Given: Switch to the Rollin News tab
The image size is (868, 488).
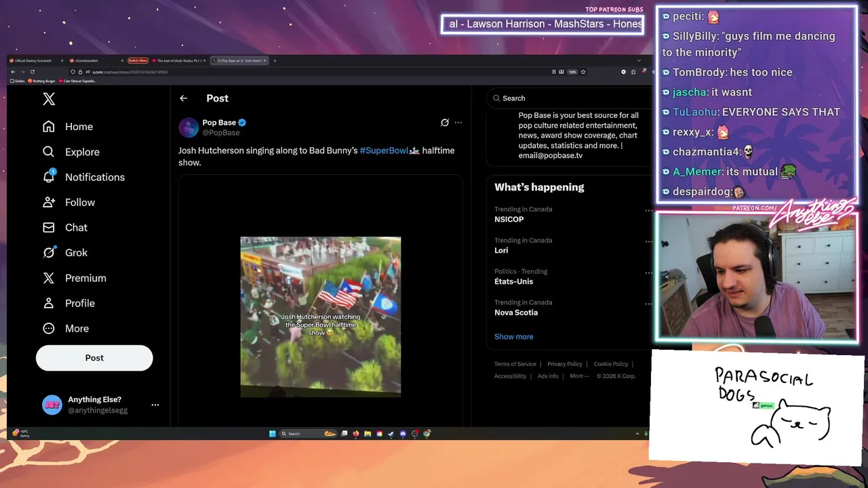Looking at the screenshot, I should pyautogui.click(x=138, y=61).
